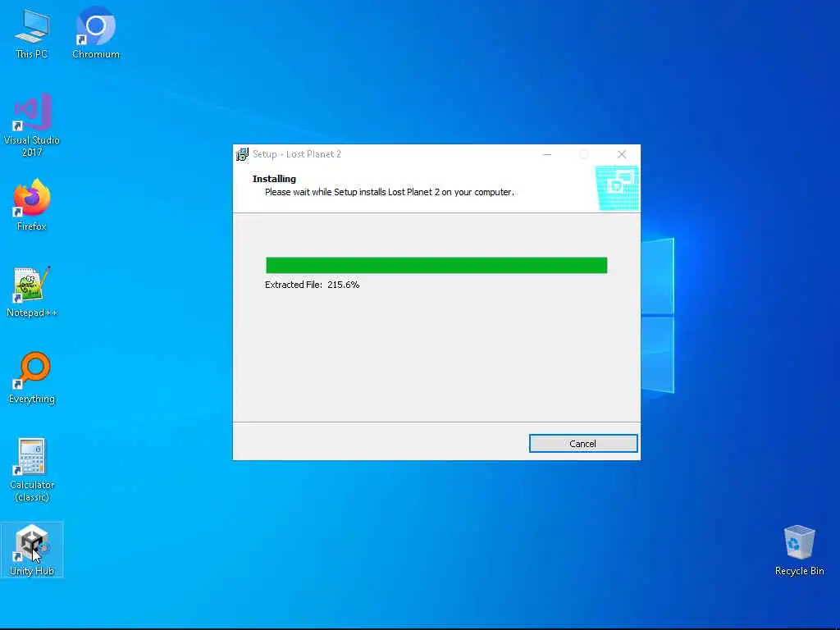Select the Visual Studio 2017 shortcut
This screenshot has width=840, height=630.
click(32, 125)
